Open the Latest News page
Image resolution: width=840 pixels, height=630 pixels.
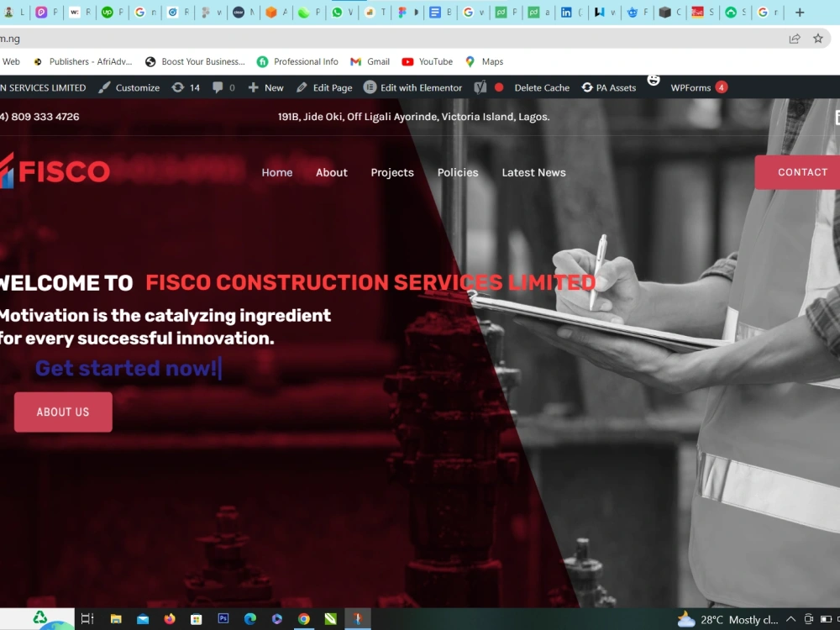(533, 172)
